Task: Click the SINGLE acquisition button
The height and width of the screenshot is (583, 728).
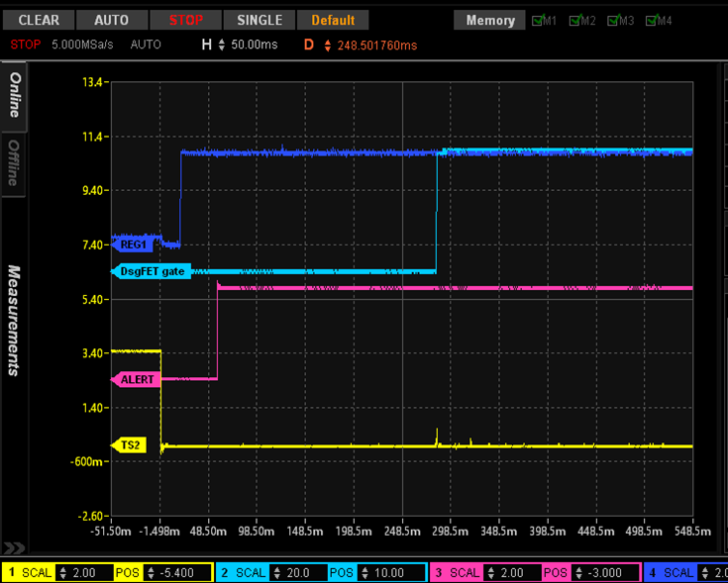Action: [260, 20]
